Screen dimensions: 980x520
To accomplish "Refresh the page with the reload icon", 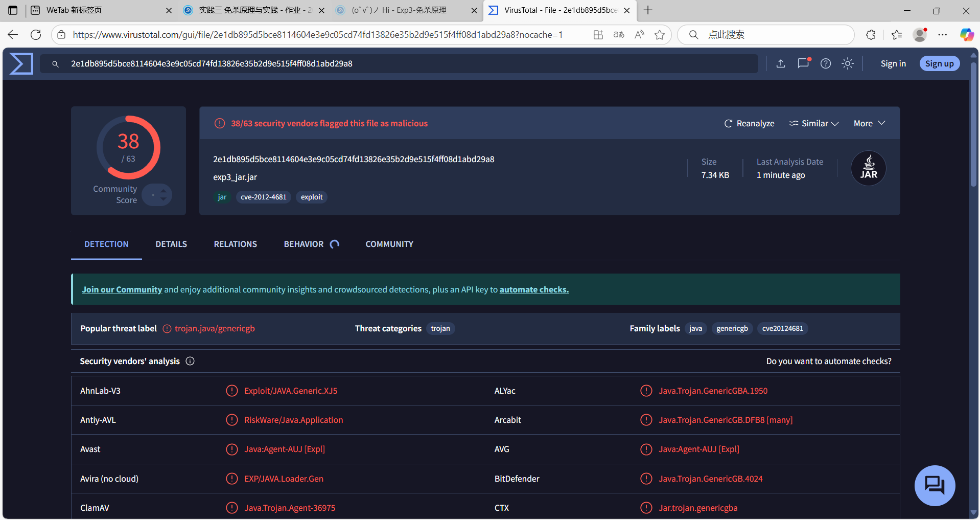I will [36, 35].
